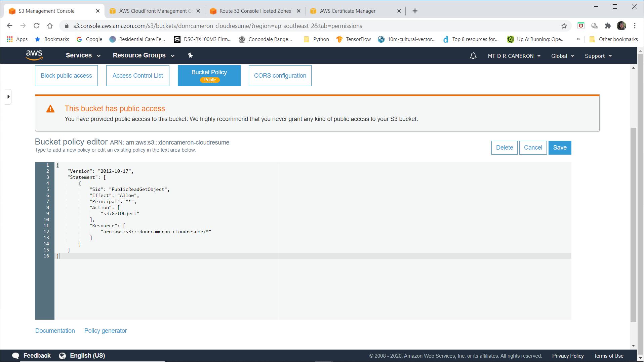644x362 pixels.
Task: Open DSC-RX100M3 Firm... bookmark
Action: pyautogui.click(x=203, y=39)
